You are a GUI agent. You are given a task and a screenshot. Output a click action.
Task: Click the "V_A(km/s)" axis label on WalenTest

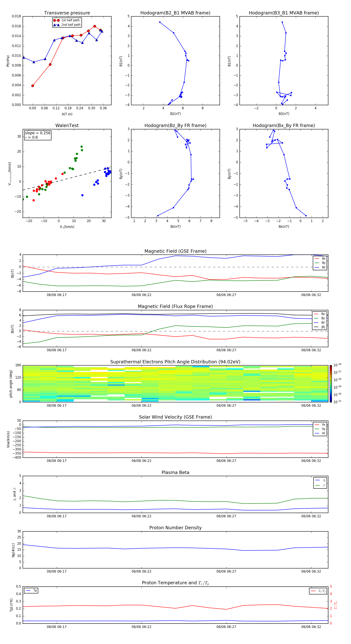(x=67, y=227)
